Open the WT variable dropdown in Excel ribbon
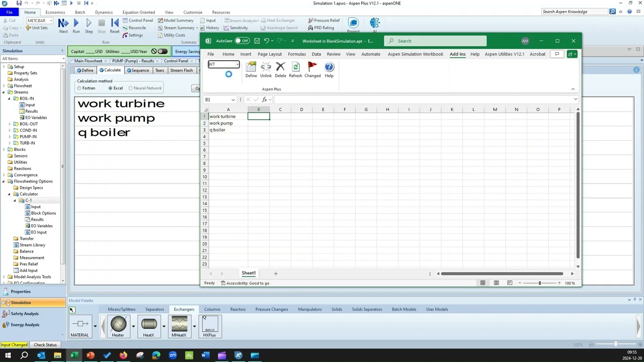The height and width of the screenshot is (362, 644). point(237,64)
